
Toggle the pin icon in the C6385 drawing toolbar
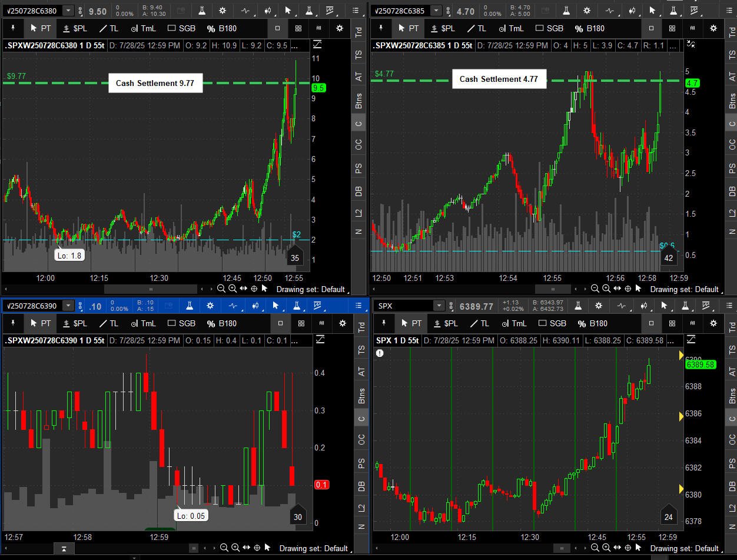(x=381, y=28)
